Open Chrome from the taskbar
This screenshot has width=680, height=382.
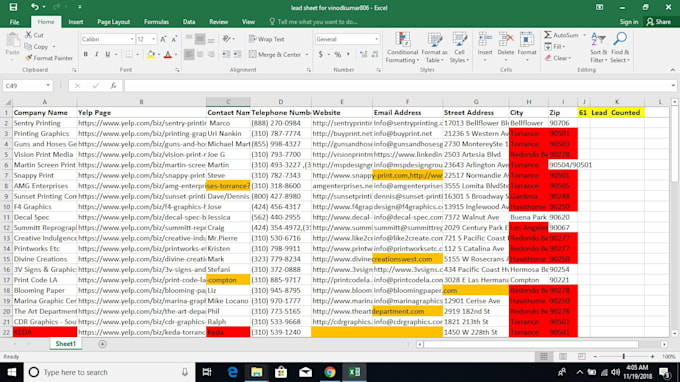click(330, 372)
